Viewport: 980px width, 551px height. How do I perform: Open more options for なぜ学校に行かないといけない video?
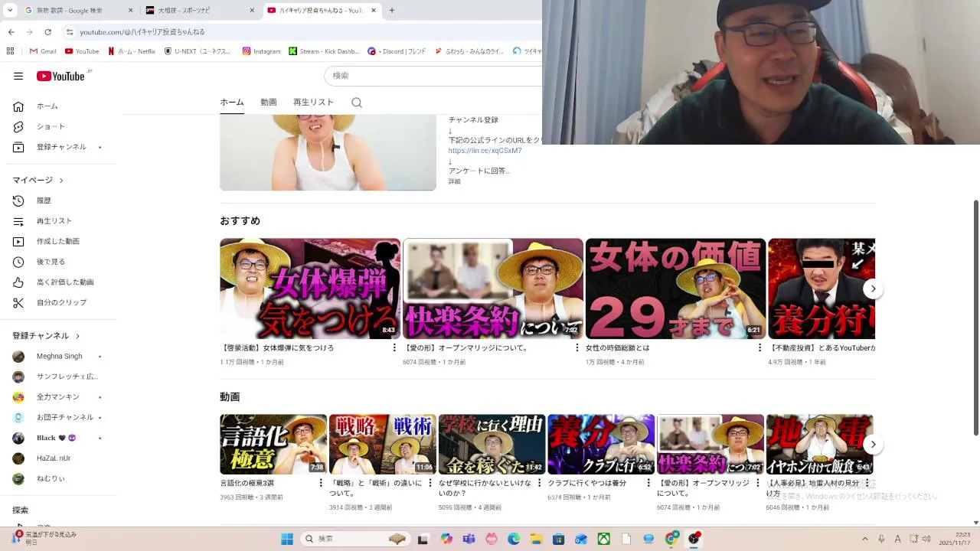(539, 483)
